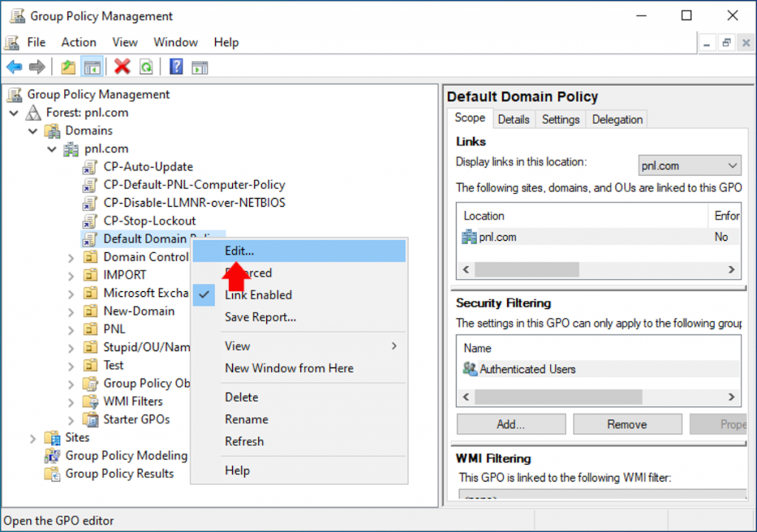Collapse the pnl.com domain node
The height and width of the screenshot is (532, 757).
click(51, 149)
